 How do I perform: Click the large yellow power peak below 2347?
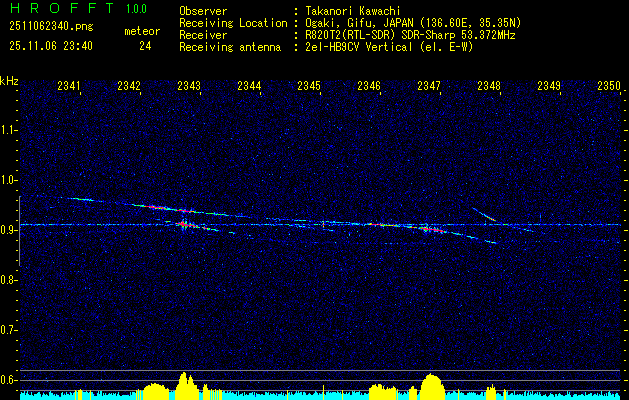pyautogui.click(x=431, y=384)
